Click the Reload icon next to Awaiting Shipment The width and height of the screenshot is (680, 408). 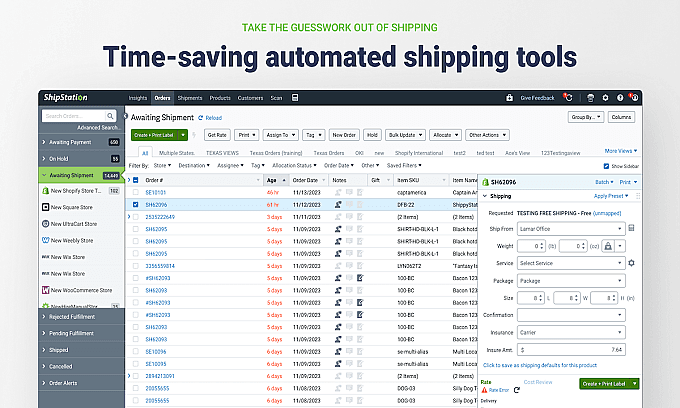click(x=200, y=118)
